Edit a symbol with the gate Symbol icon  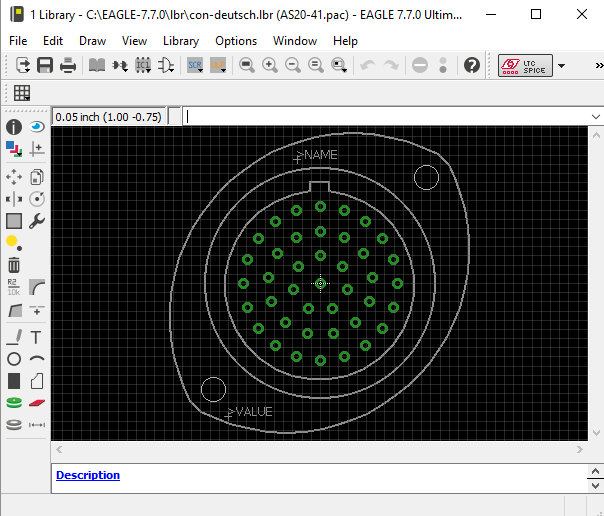pyautogui.click(x=166, y=65)
